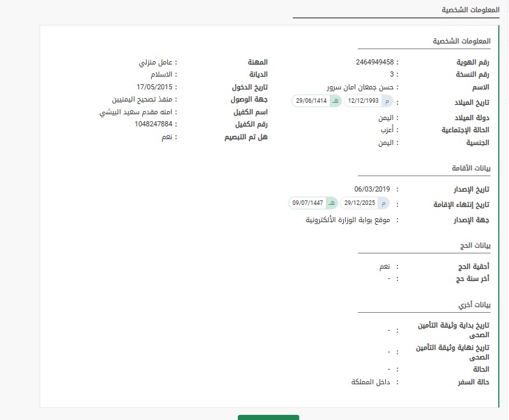Select the ID number 2464949458
This screenshot has width=509, height=420.
pyautogui.click(x=376, y=62)
